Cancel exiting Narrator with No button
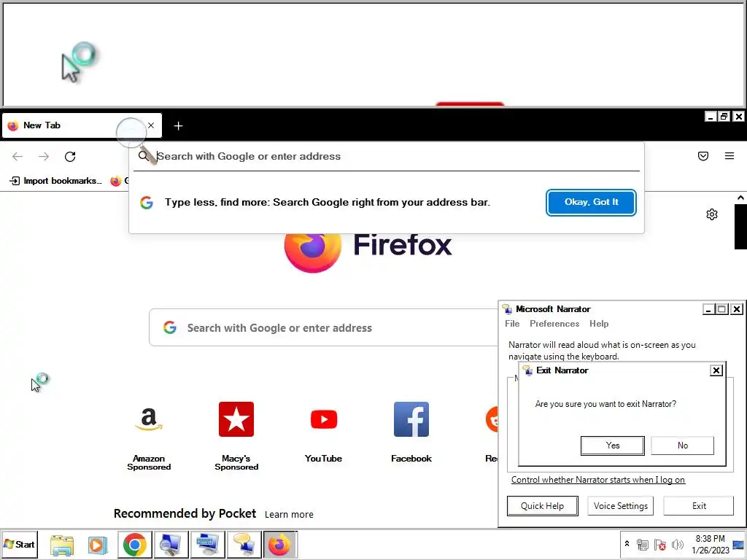This screenshot has height=560, width=747. tap(683, 446)
